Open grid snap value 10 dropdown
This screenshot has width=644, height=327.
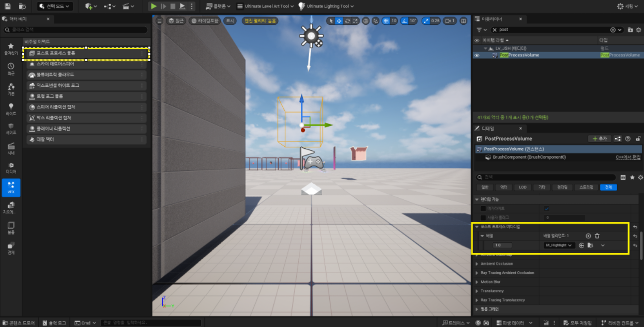[x=394, y=21]
